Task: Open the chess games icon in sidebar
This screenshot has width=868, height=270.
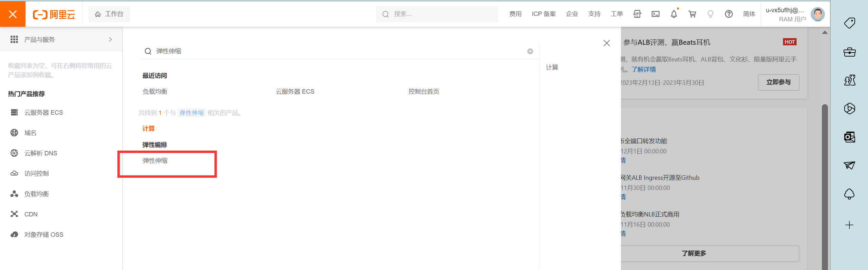Action: point(849,80)
